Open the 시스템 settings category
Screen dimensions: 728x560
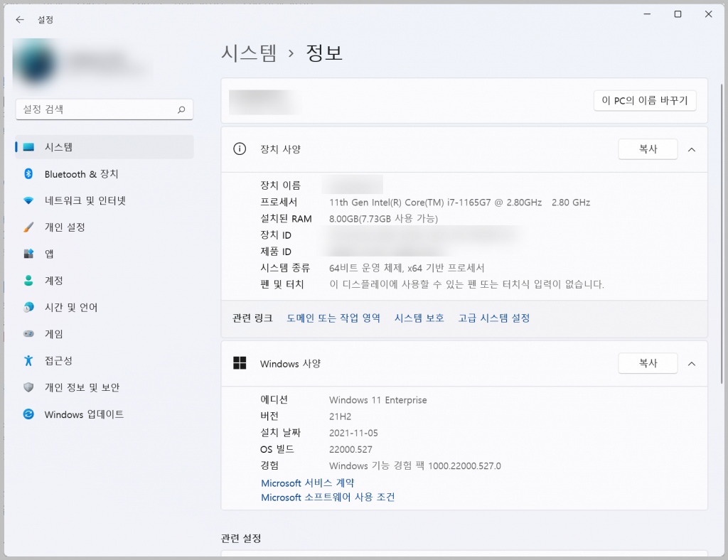(105, 147)
